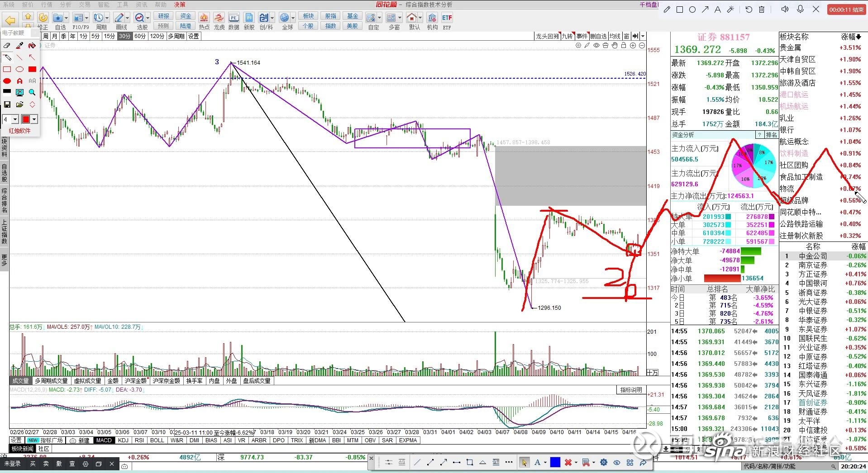868x473 pixels.
Task: Open the 龙虎 dragon-tiger list icon
Action: point(219,21)
